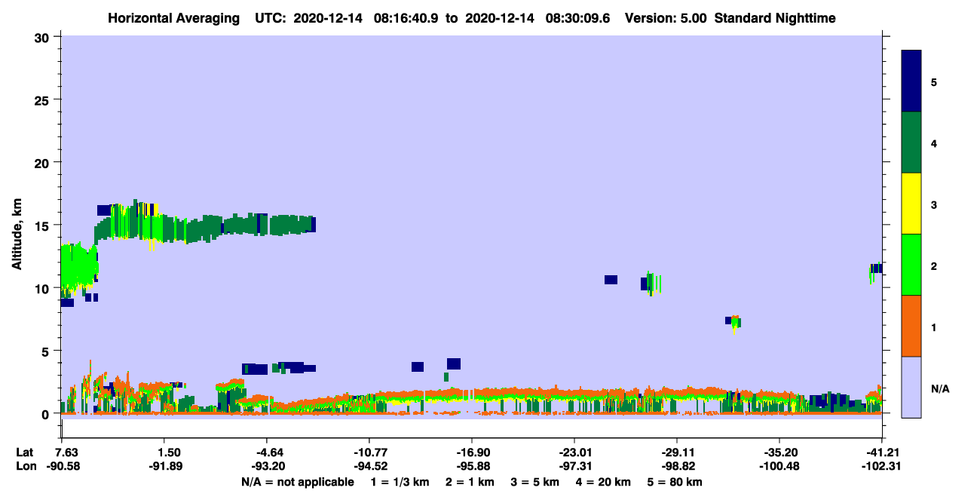Click the 'N/A = not applicable' legend text
Screen dimensions: 980x503
coord(297,482)
